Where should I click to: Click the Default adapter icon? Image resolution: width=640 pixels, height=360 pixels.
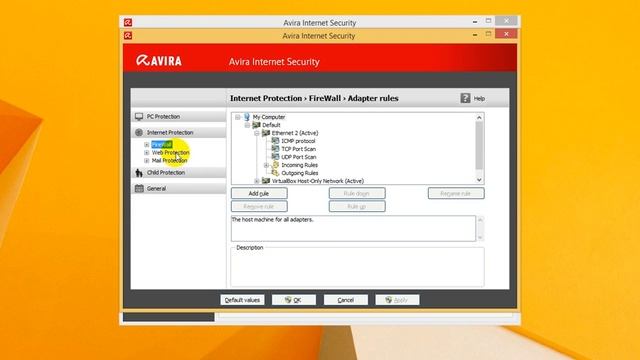(x=257, y=125)
